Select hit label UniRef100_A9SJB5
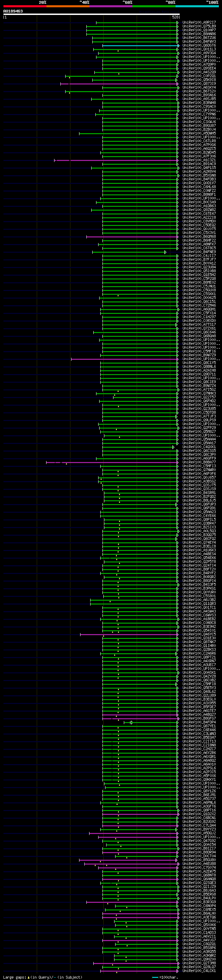Viewport: 222px width, 980px height. (199, 99)
